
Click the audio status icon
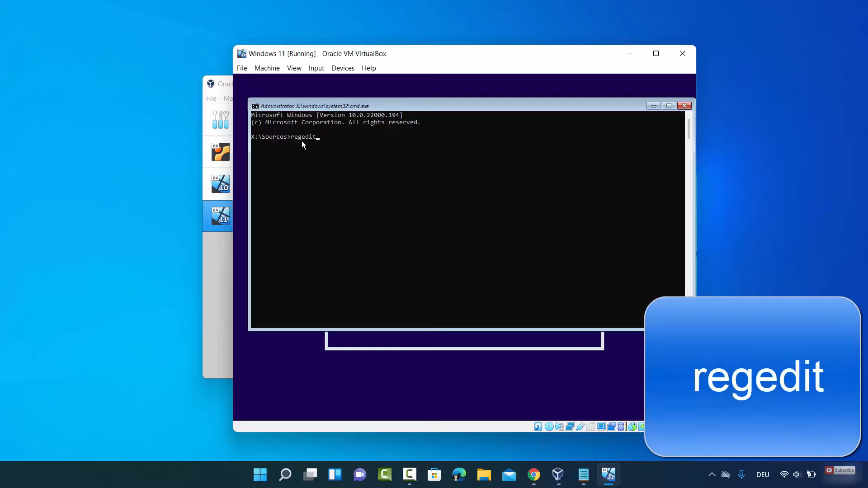(x=559, y=427)
